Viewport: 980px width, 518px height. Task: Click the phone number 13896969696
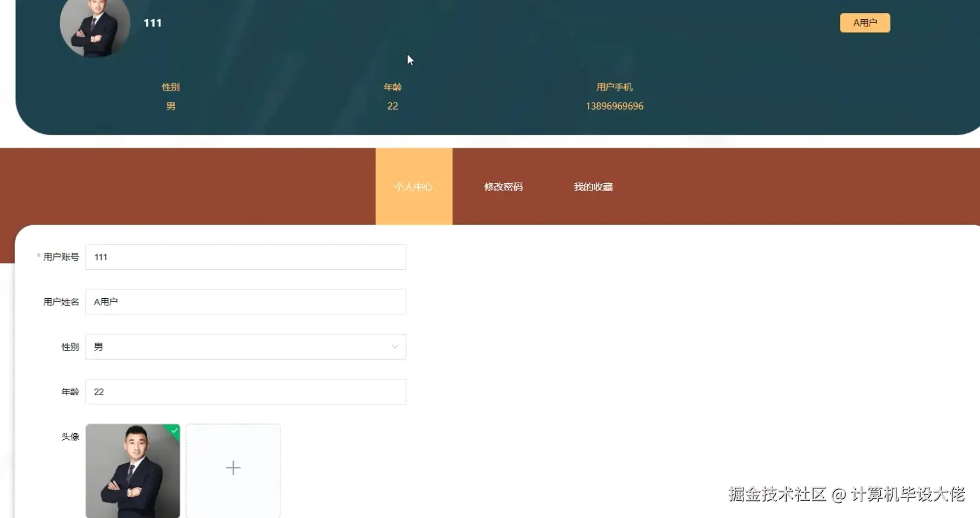coord(614,106)
